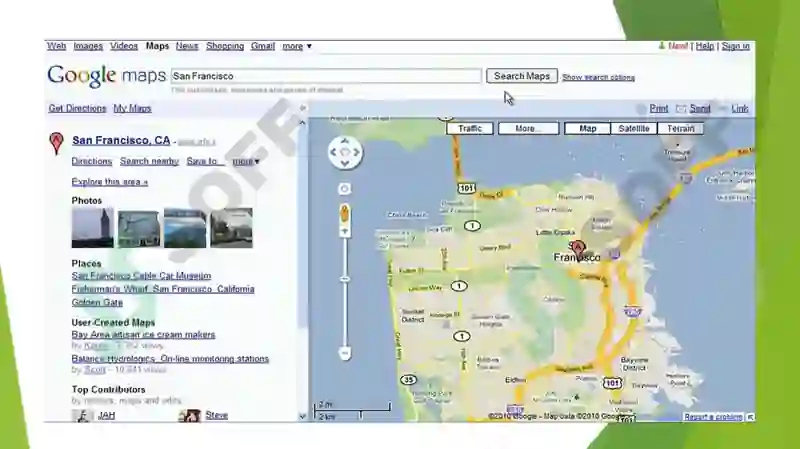Click the Send link
This screenshot has height=449, width=800.
coord(700,108)
